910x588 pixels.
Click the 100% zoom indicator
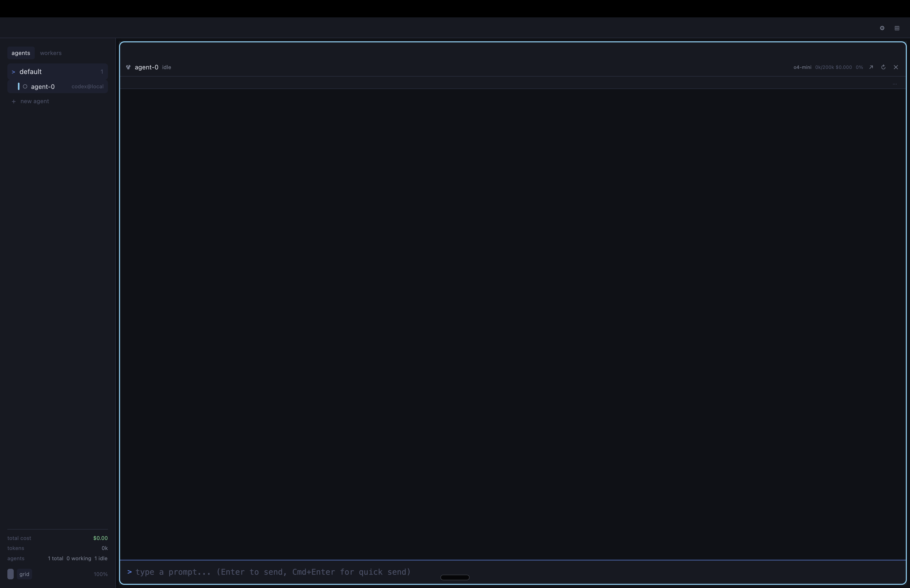(100, 574)
